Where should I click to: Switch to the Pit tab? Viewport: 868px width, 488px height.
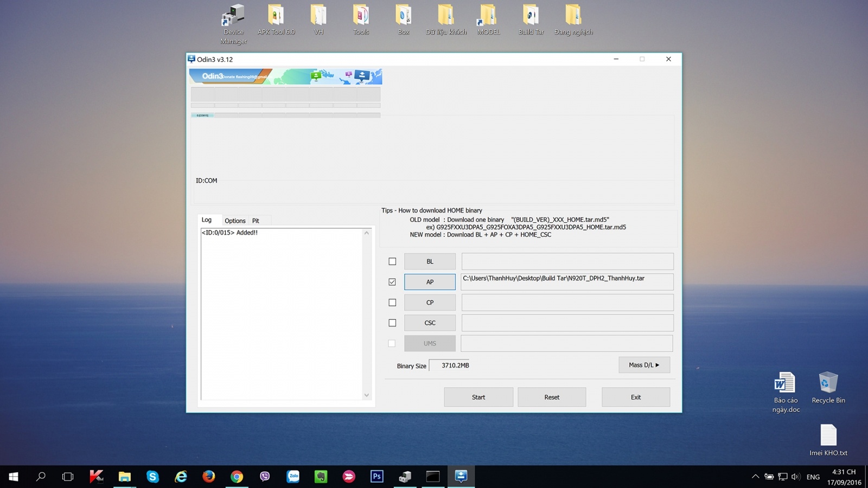pos(256,221)
